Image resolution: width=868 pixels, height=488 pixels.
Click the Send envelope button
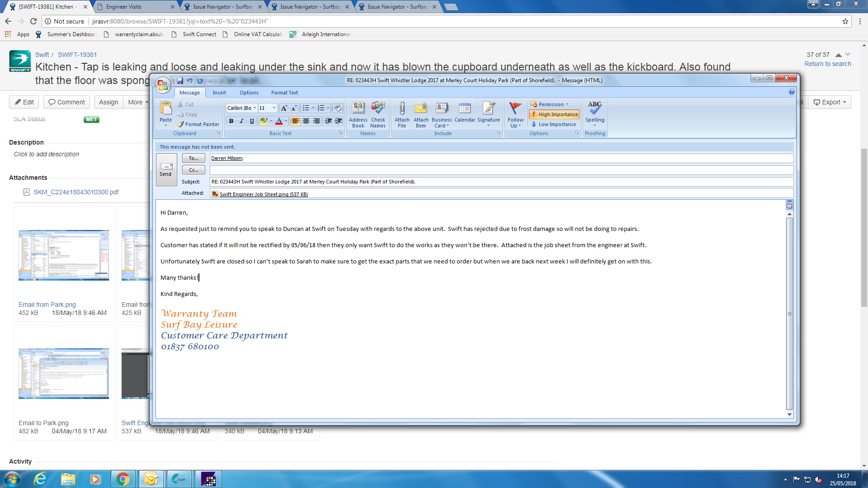(166, 169)
